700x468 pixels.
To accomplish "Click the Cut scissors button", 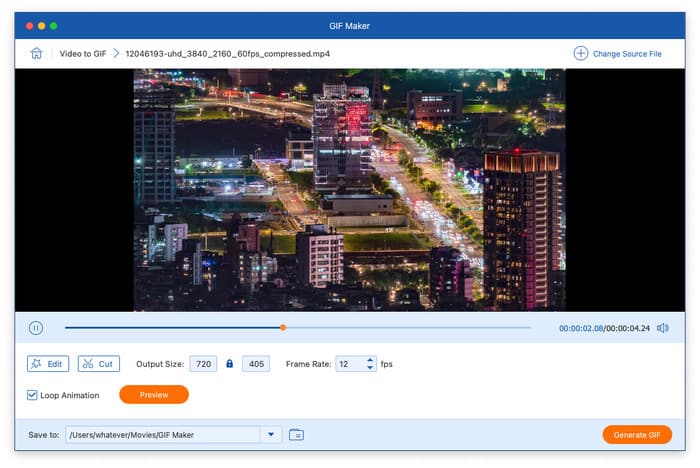I will [x=98, y=364].
